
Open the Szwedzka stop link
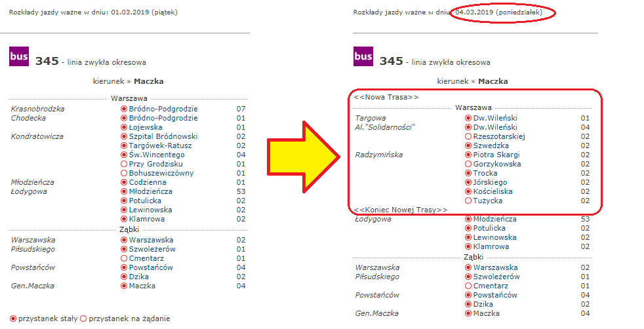pos(491,145)
